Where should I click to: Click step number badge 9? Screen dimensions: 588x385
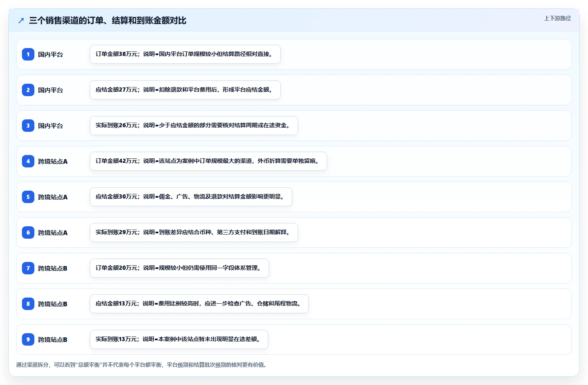28,339
